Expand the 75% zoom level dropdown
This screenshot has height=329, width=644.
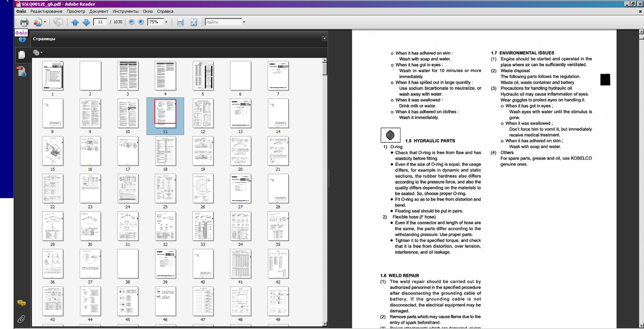point(166,22)
